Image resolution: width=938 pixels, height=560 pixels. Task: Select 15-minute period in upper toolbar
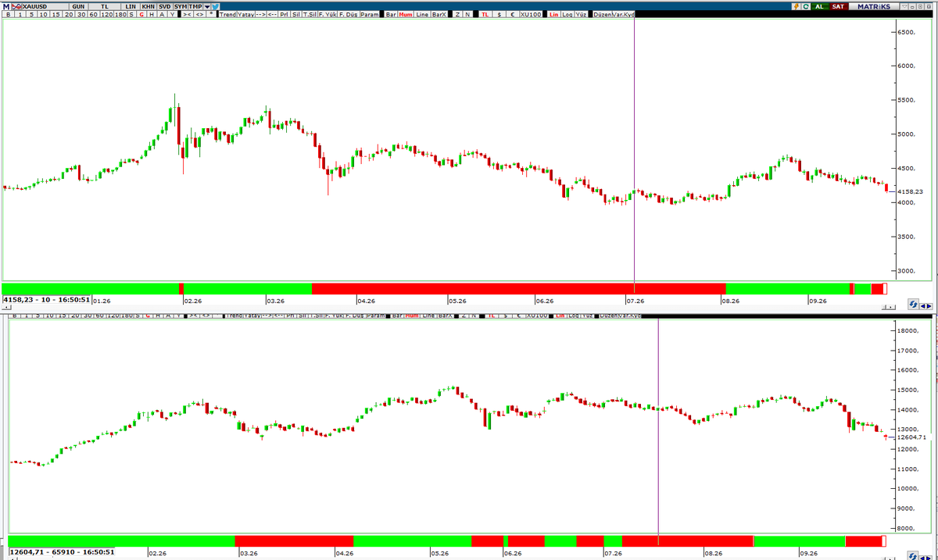tap(56, 15)
